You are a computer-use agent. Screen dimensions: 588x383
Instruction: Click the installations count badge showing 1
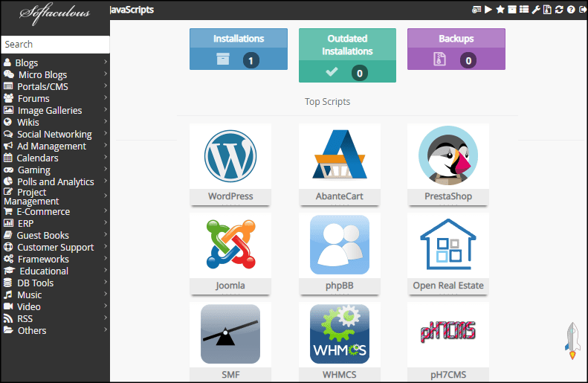[x=251, y=60]
